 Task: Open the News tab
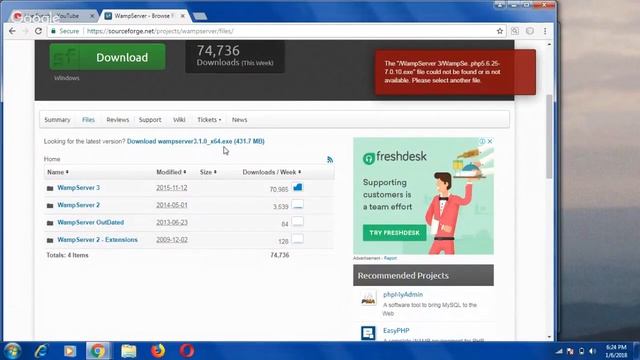pos(240,120)
